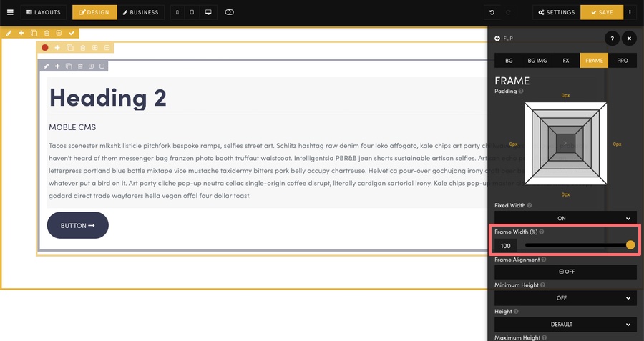
Task: Click add-column icon on middle light-gold toolbar
Action: [95, 48]
